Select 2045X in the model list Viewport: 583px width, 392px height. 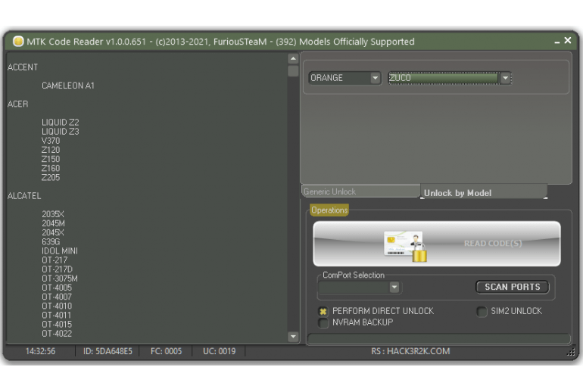(x=53, y=232)
